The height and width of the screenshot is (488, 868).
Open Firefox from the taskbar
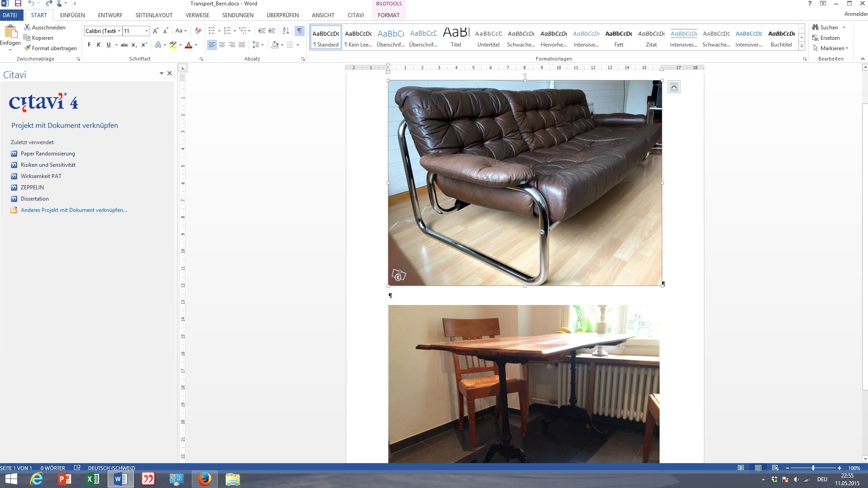(204, 479)
